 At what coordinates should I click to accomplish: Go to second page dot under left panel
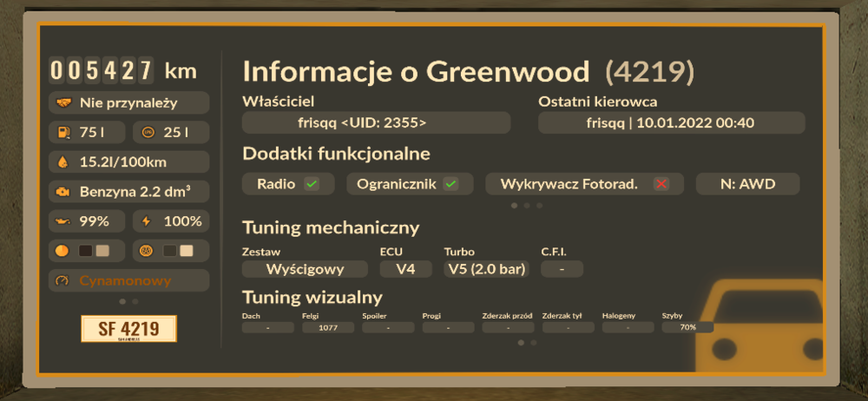pos(135,302)
